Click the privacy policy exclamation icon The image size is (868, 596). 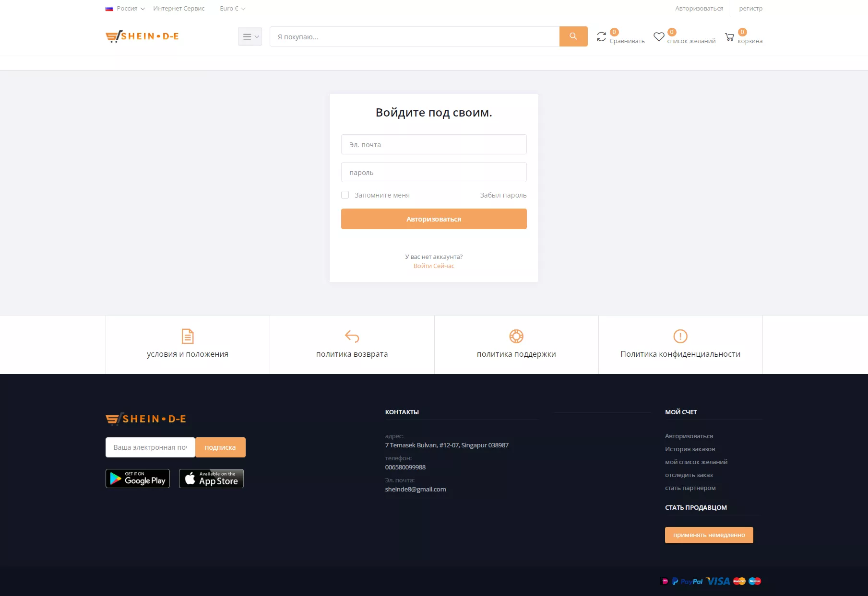tap(680, 336)
